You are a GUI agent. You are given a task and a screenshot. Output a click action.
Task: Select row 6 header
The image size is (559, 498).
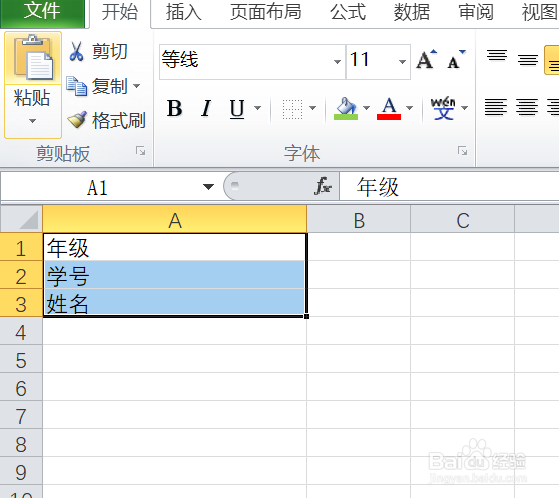tap(21, 388)
